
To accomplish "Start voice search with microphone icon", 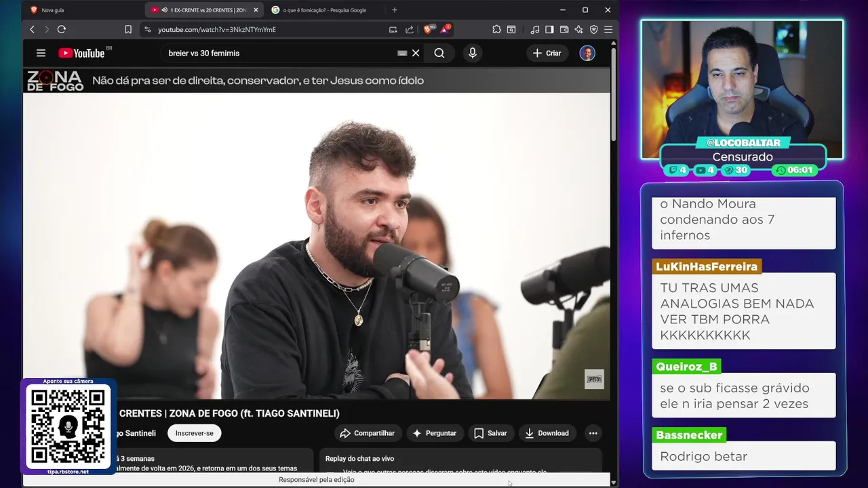I will 473,53.
